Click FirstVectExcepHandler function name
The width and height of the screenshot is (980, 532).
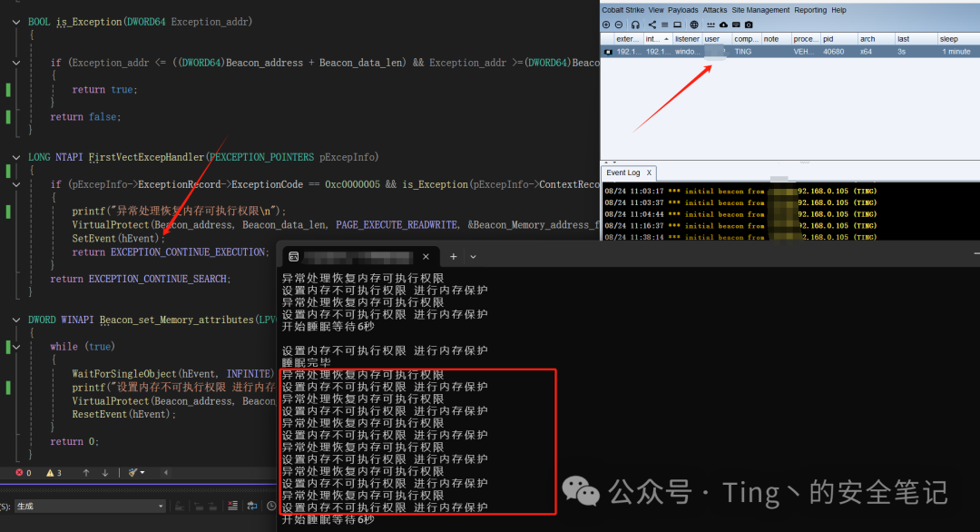tap(146, 158)
